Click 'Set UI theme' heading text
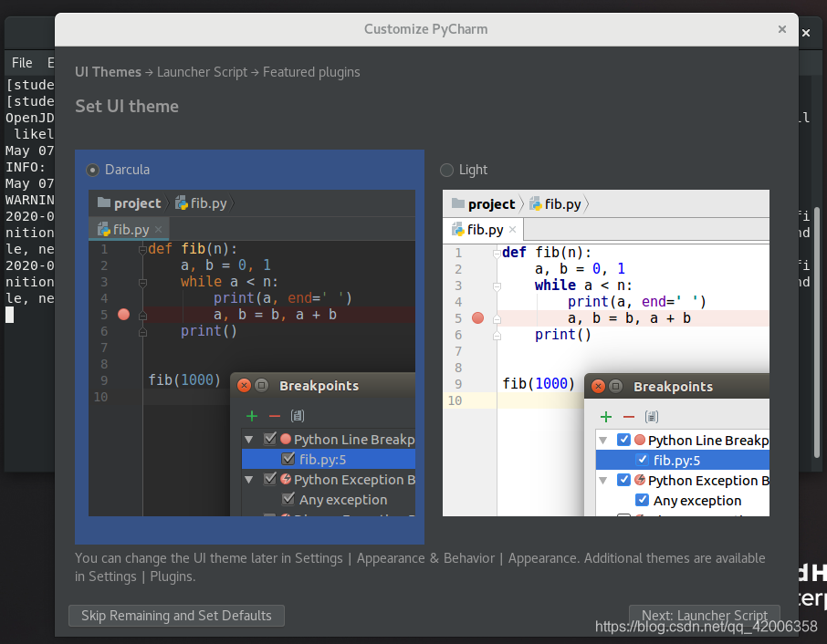This screenshot has height=644, width=827. click(127, 106)
